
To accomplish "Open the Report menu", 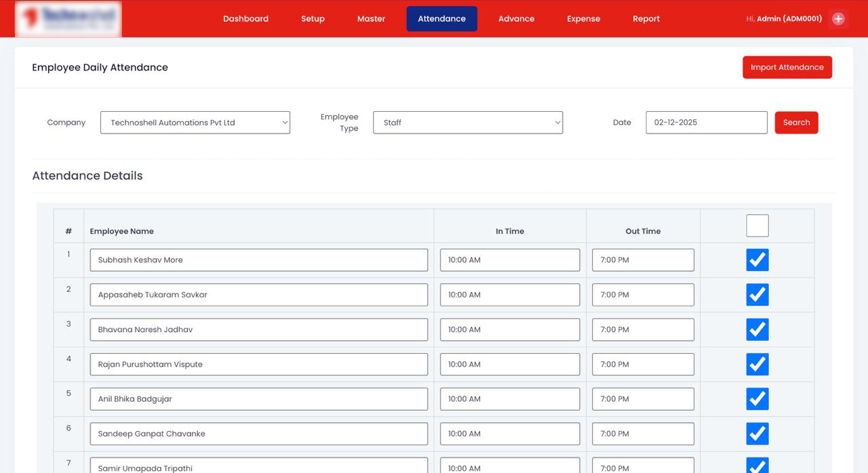I will coord(646,18).
